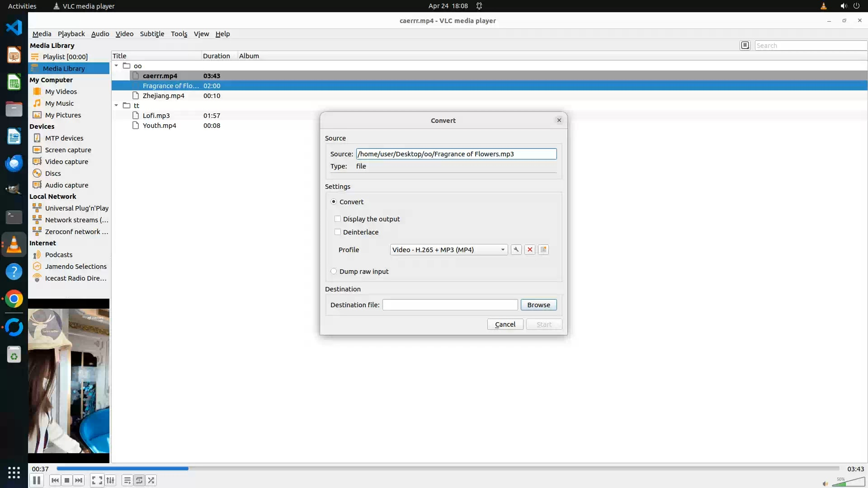Image resolution: width=868 pixels, height=488 pixels.
Task: Enable Display the output checkbox
Action: point(338,219)
